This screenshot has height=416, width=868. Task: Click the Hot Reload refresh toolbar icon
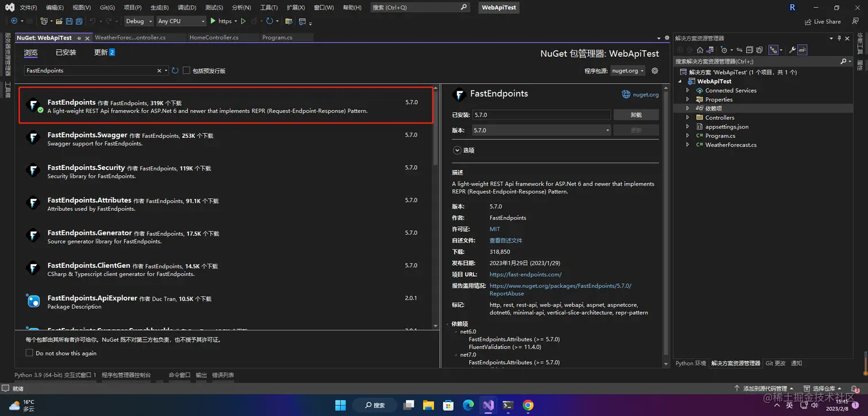269,21
